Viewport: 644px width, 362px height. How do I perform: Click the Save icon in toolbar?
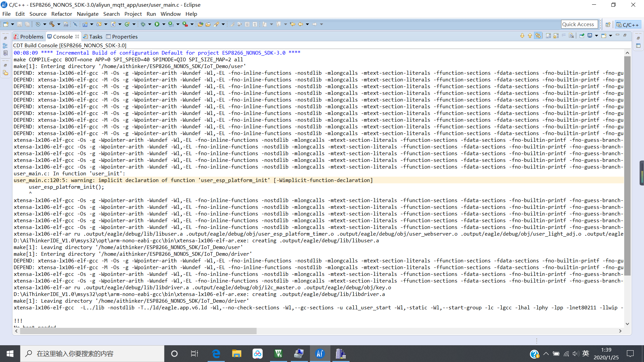click(19, 24)
